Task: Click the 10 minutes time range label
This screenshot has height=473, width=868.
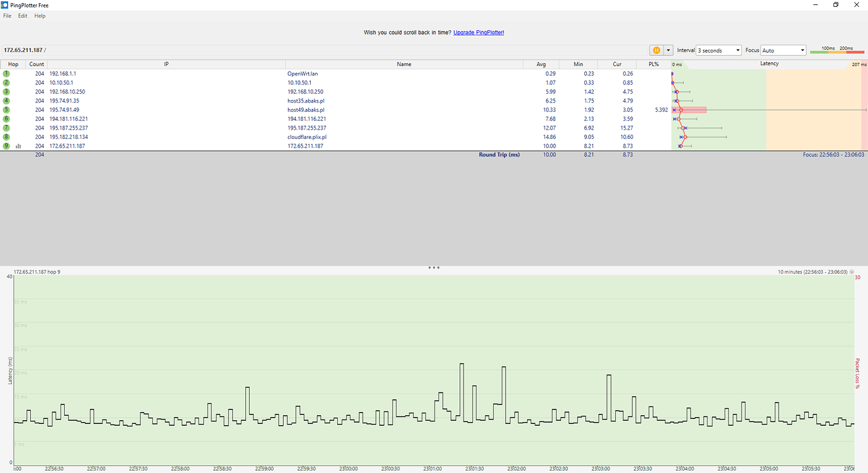Action: tap(812, 272)
